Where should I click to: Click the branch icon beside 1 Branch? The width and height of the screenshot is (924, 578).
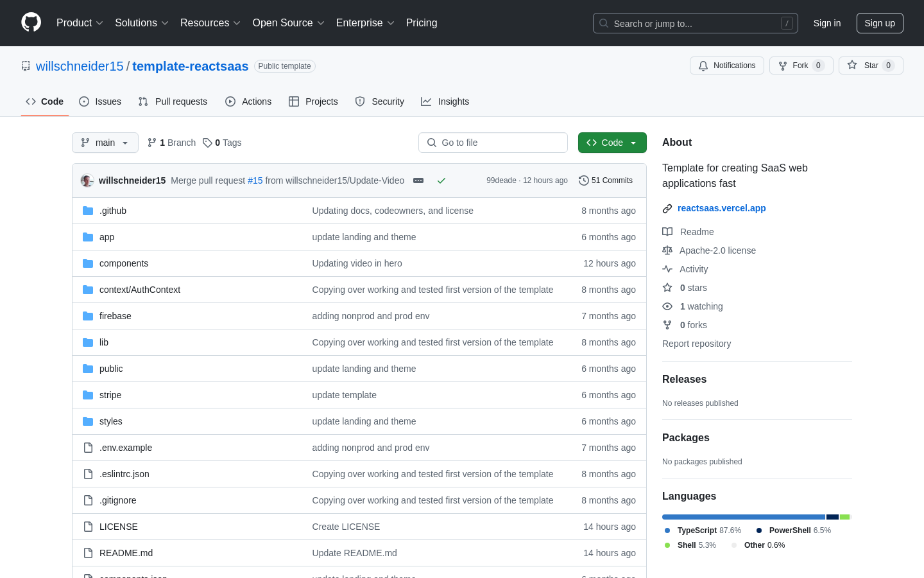pyautogui.click(x=152, y=143)
